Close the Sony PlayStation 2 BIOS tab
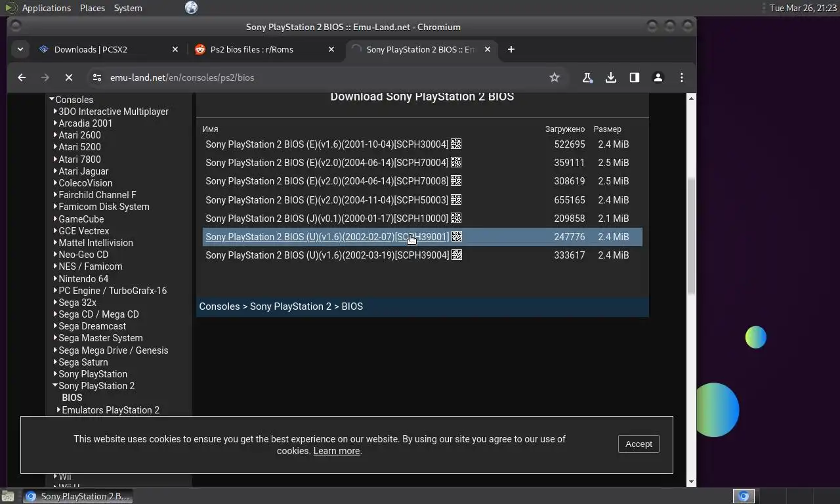The width and height of the screenshot is (840, 504). point(488,49)
